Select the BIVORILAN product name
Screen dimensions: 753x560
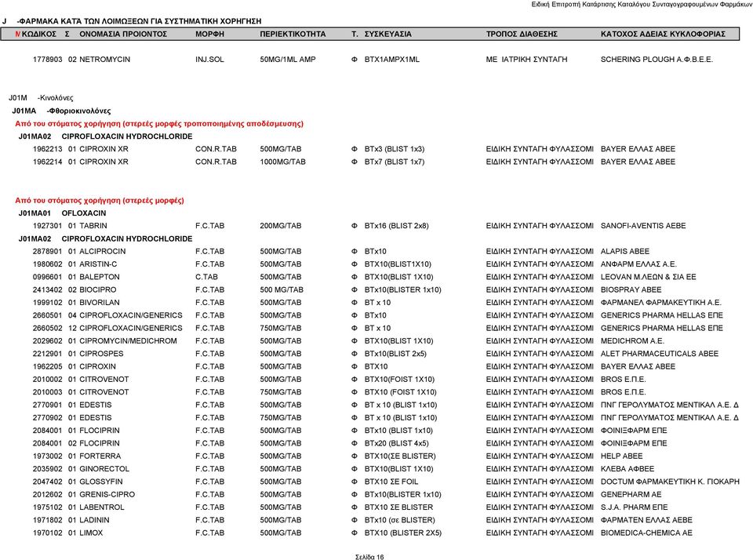tap(100, 303)
